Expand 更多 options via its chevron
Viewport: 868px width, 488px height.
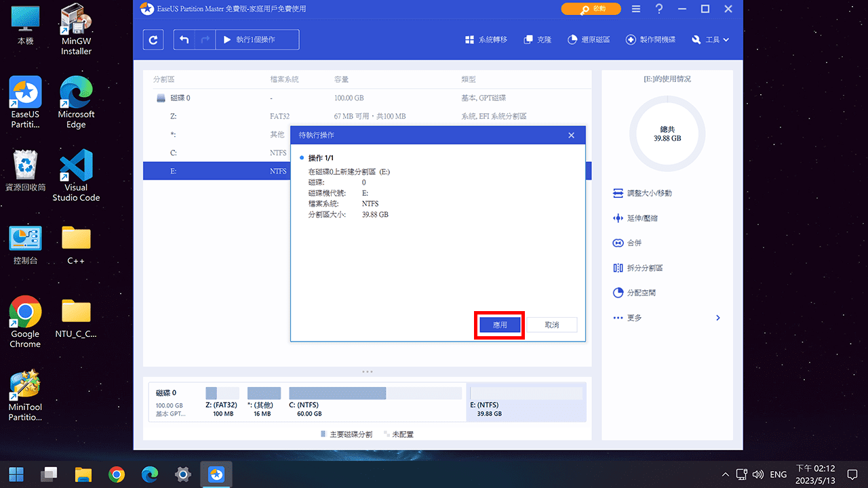coord(717,317)
